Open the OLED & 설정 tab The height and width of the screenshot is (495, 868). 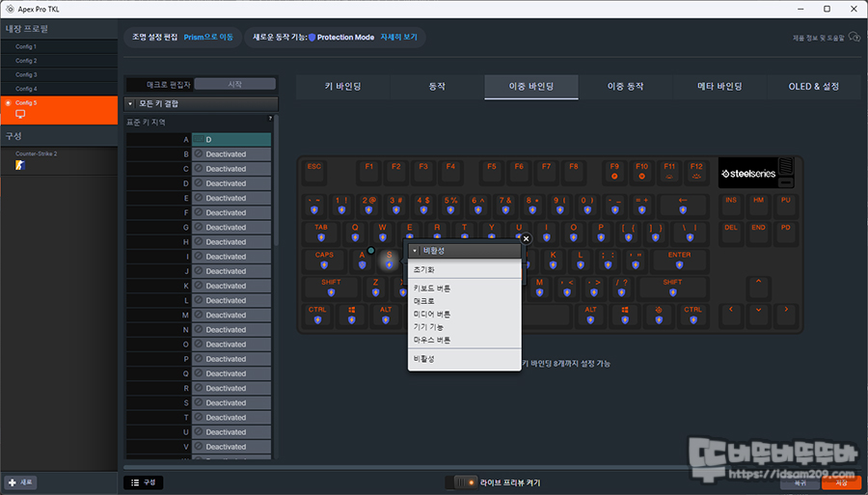coord(814,87)
